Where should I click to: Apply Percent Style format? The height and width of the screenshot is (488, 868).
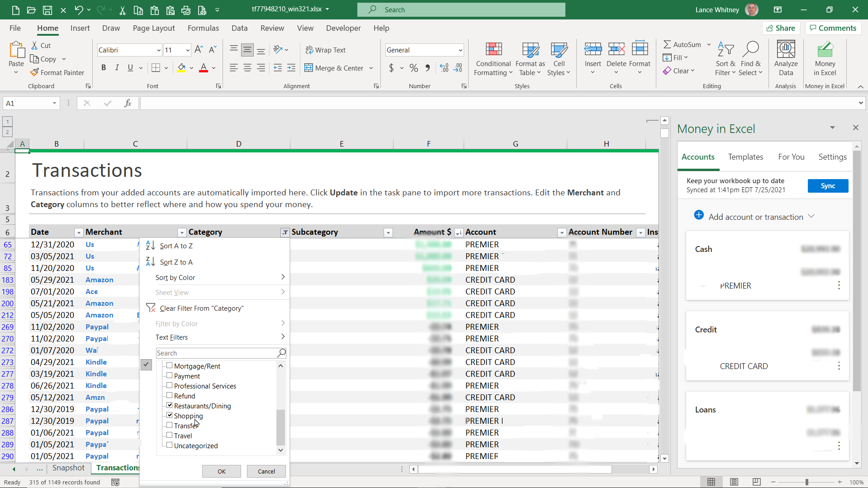point(413,68)
